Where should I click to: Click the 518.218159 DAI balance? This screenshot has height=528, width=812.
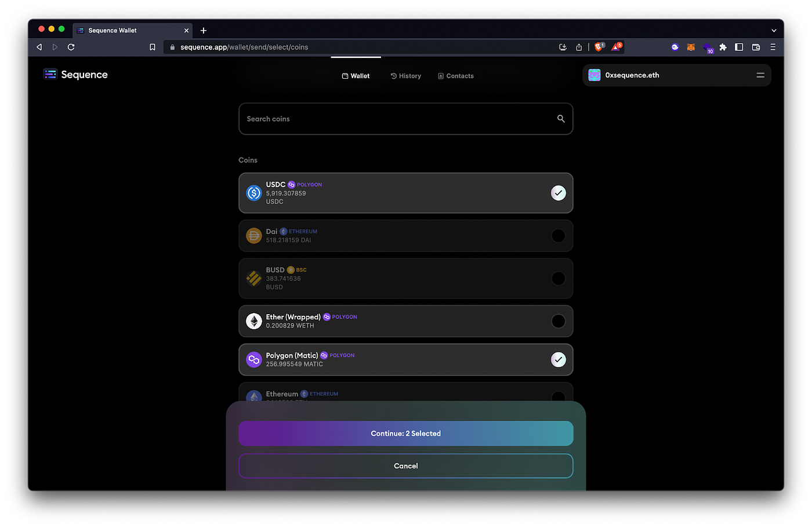coord(288,240)
